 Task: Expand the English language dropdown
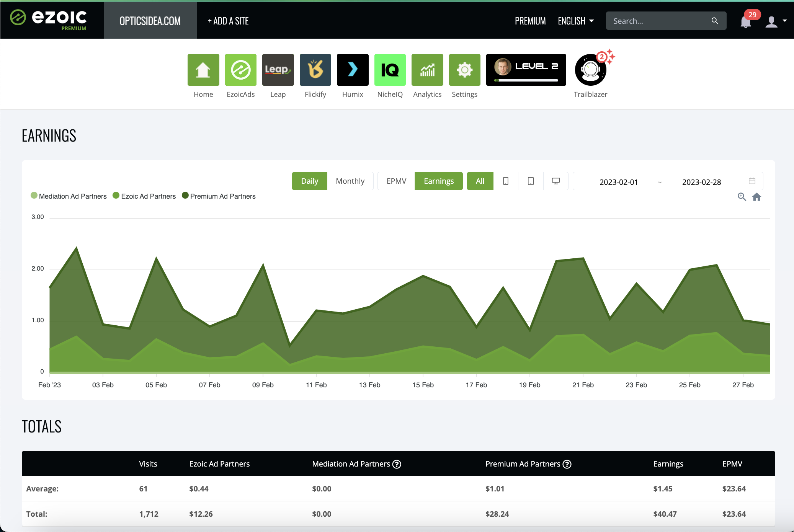[x=576, y=21]
